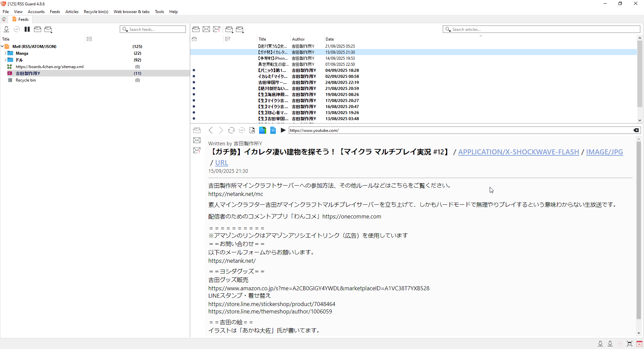Open the Recycle bin(s) menu

click(x=96, y=11)
